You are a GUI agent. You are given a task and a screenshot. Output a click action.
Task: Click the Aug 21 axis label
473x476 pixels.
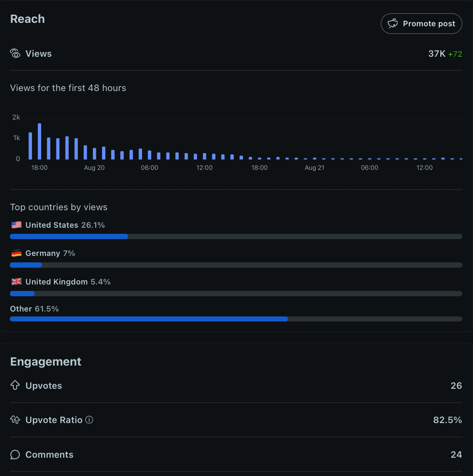(314, 168)
